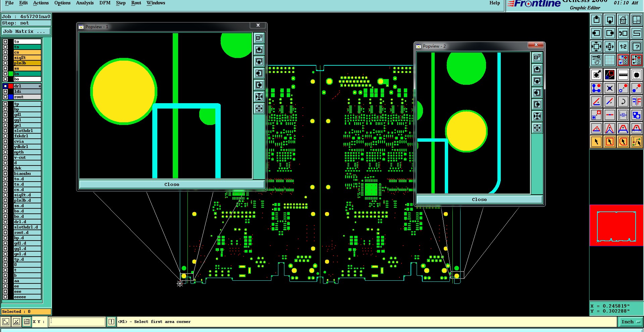Toggle the checkbox for layer drl
The height and width of the screenshot is (332, 644).
(5, 86)
